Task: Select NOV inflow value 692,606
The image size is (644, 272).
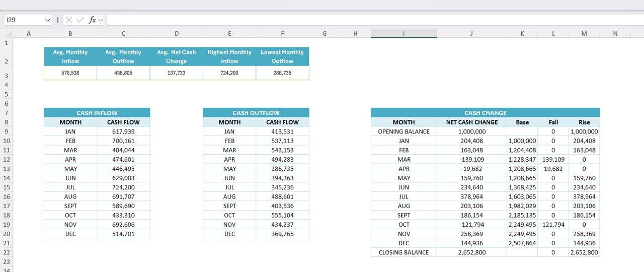Action: click(x=123, y=225)
